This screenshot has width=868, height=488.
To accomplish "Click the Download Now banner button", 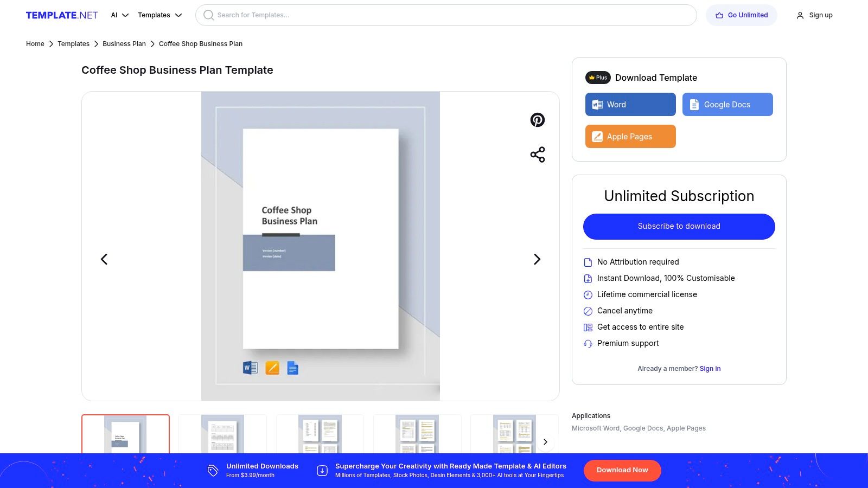I will 622,470.
